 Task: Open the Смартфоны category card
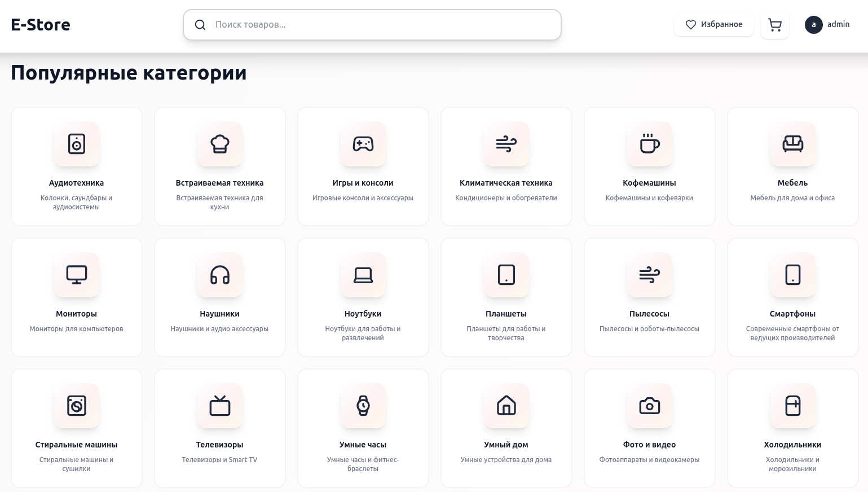792,297
